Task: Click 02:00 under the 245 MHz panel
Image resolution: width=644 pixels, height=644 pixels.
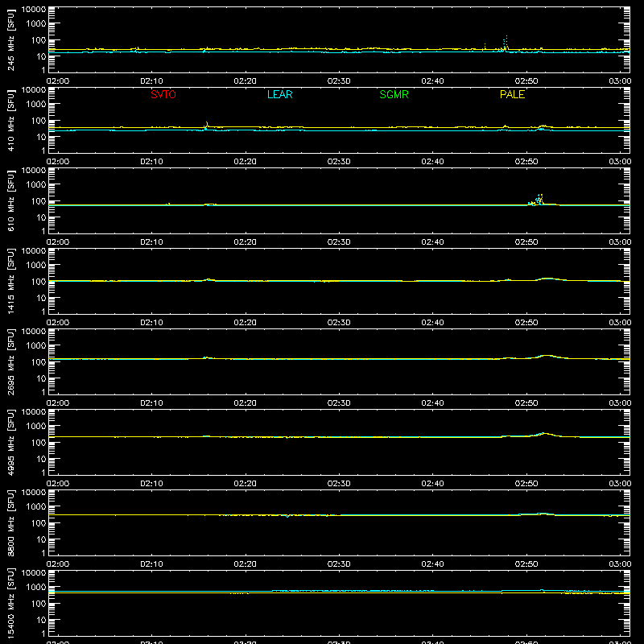Action: 57,81
